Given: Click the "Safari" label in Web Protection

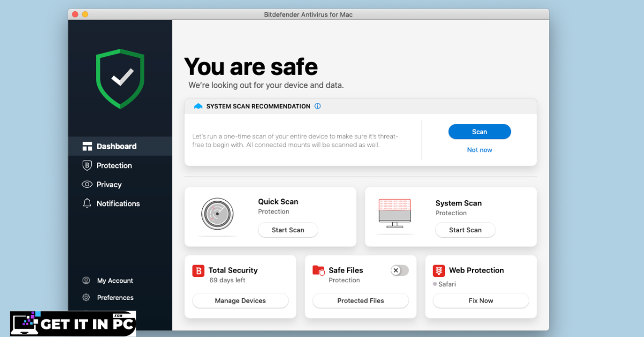Looking at the screenshot, I should (447, 284).
